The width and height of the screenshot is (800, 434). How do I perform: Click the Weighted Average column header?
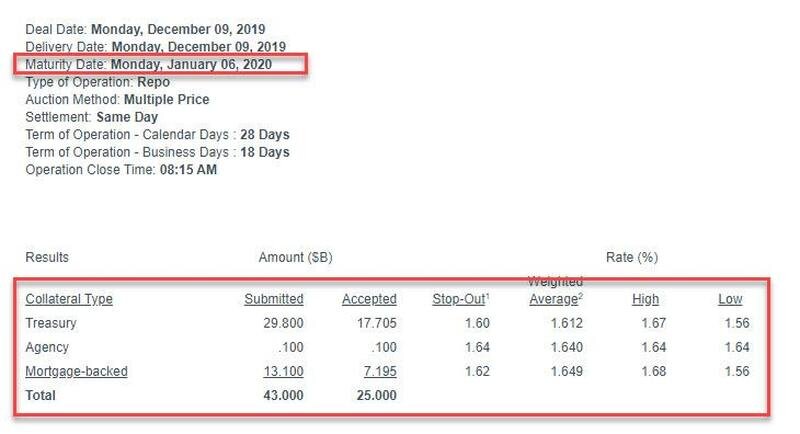[x=556, y=291]
